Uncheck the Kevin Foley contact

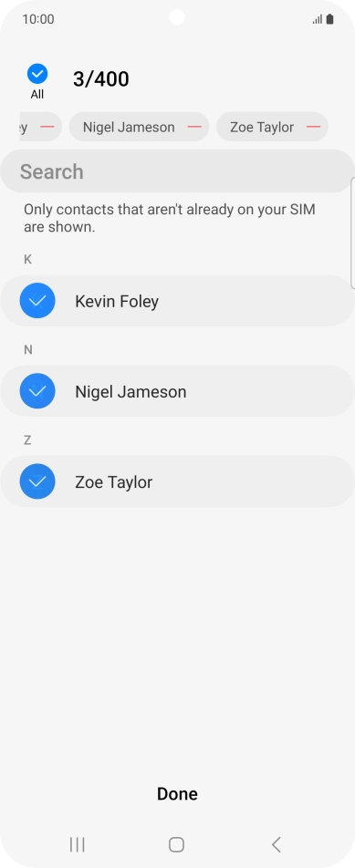coord(37,301)
